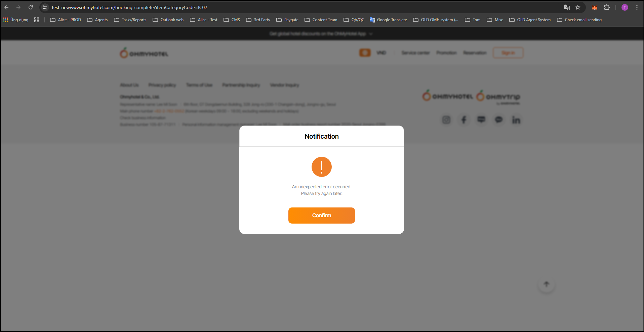Viewport: 644px width, 332px height.
Task: Open the 3rd Party bookmark folder
Action: point(258,20)
